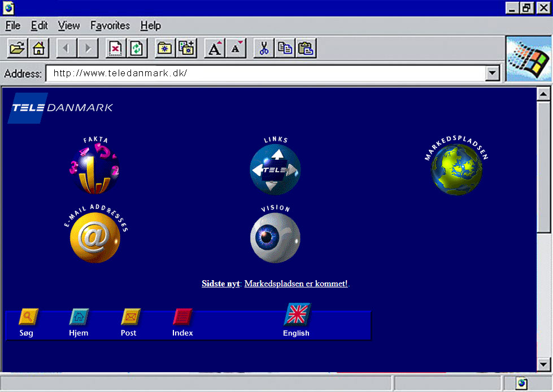The height and width of the screenshot is (392, 553).
Task: Stop loading with the red X icon
Action: (x=116, y=48)
